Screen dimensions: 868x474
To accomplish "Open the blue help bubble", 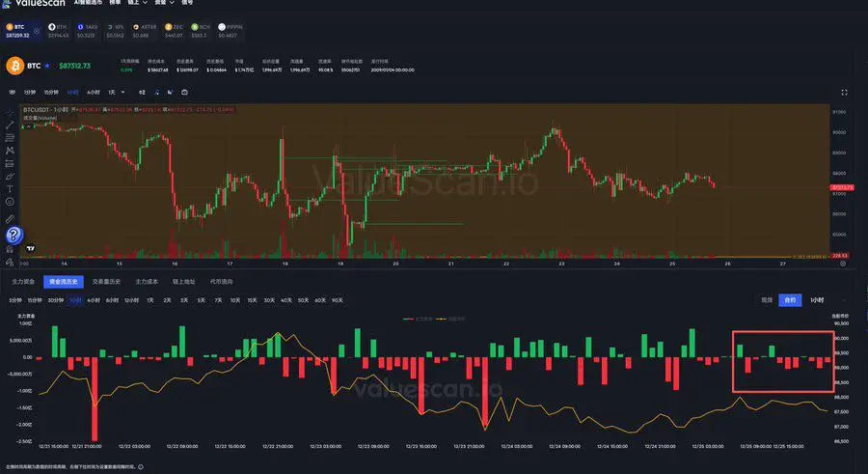I will point(14,235).
